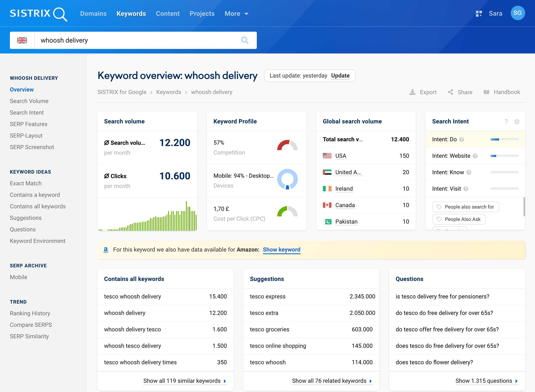Image resolution: width=535 pixels, height=392 pixels.
Task: Select Search Volume in sidebar
Action: (29, 101)
